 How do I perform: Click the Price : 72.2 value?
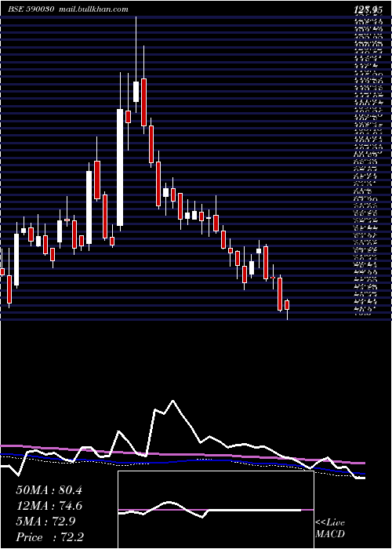[x=49, y=537]
